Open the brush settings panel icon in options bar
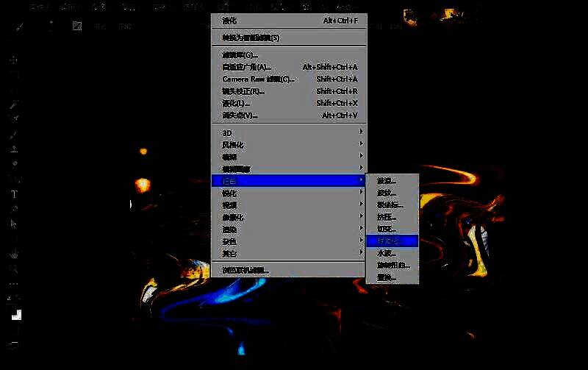This screenshot has height=370, width=588. (76, 26)
